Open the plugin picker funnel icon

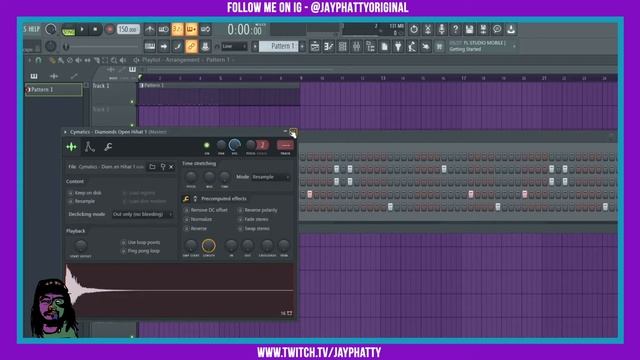coord(398,47)
